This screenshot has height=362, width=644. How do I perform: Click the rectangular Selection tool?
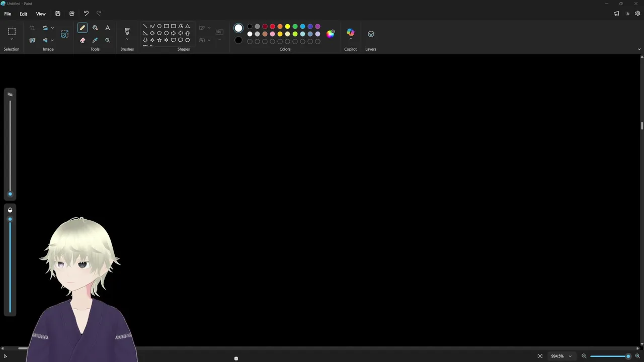[12, 31]
